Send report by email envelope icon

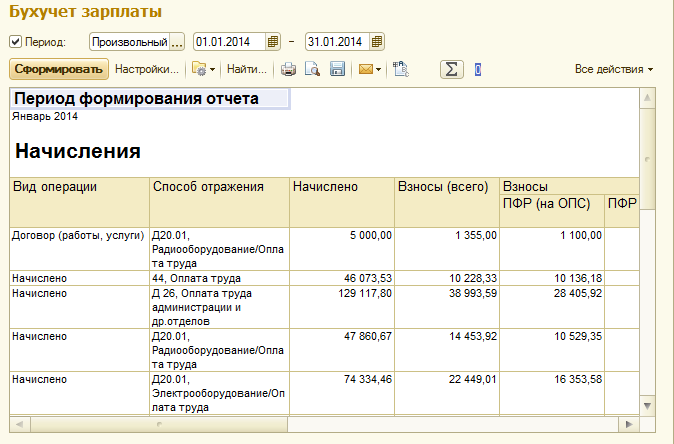click(x=366, y=69)
